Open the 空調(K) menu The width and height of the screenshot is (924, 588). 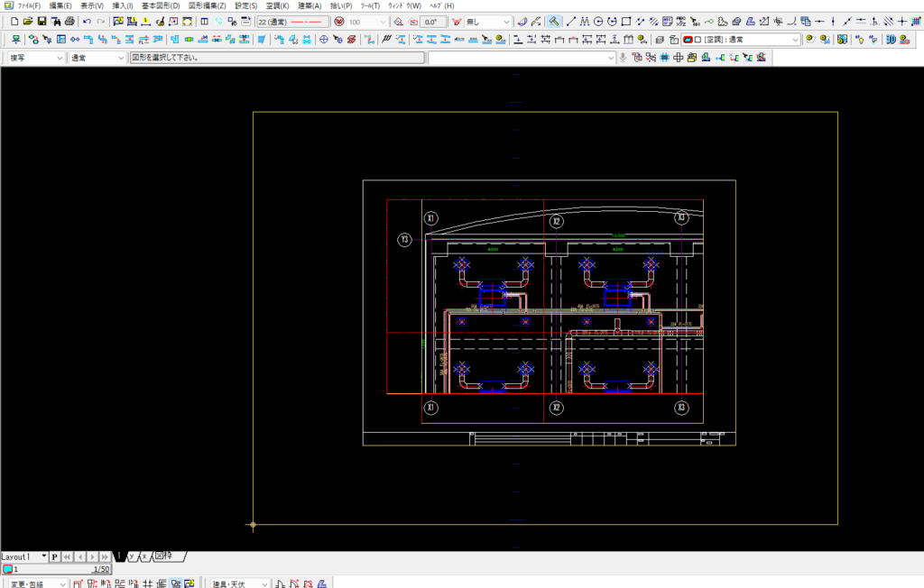point(277,5)
